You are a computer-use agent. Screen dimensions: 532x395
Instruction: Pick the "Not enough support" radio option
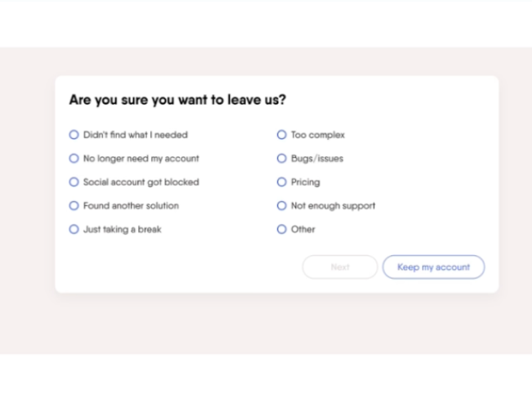[282, 206]
